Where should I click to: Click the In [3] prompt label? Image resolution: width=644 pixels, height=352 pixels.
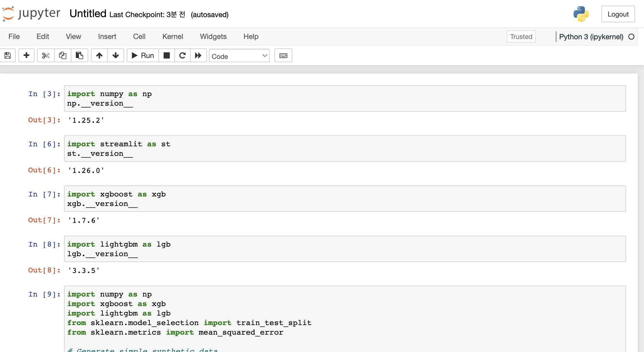tap(45, 94)
